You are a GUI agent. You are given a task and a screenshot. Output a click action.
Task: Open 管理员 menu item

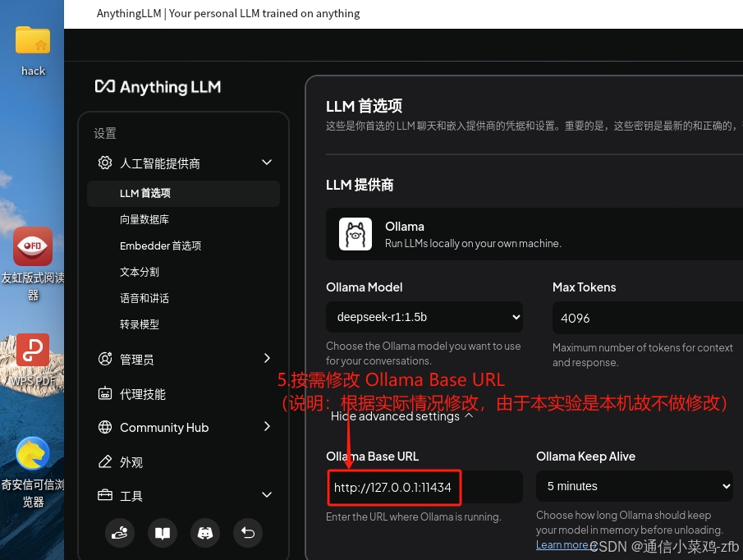tap(137, 360)
